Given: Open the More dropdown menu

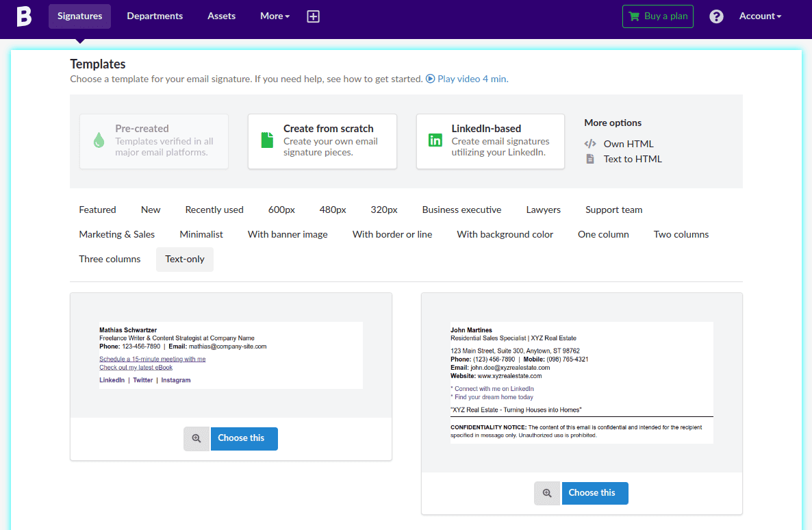Looking at the screenshot, I should pos(274,16).
